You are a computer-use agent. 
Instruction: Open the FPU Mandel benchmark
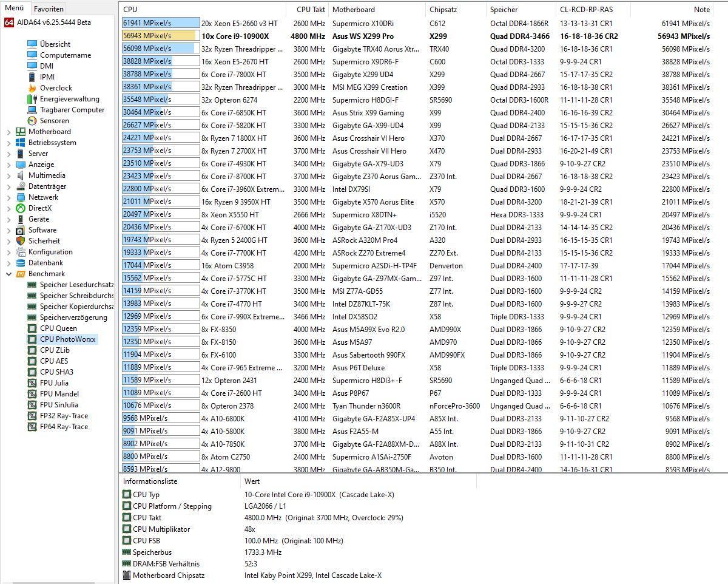click(x=59, y=394)
